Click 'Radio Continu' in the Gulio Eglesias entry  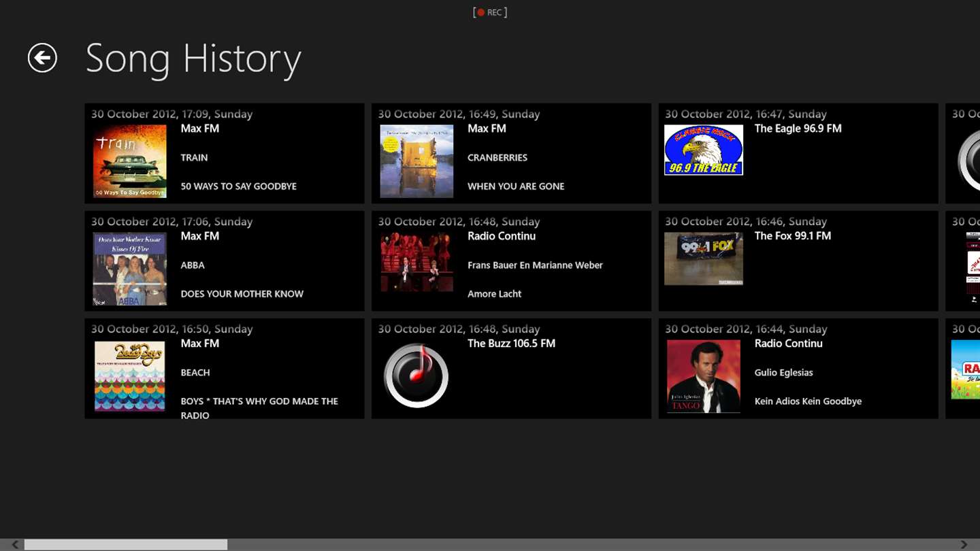coord(789,344)
